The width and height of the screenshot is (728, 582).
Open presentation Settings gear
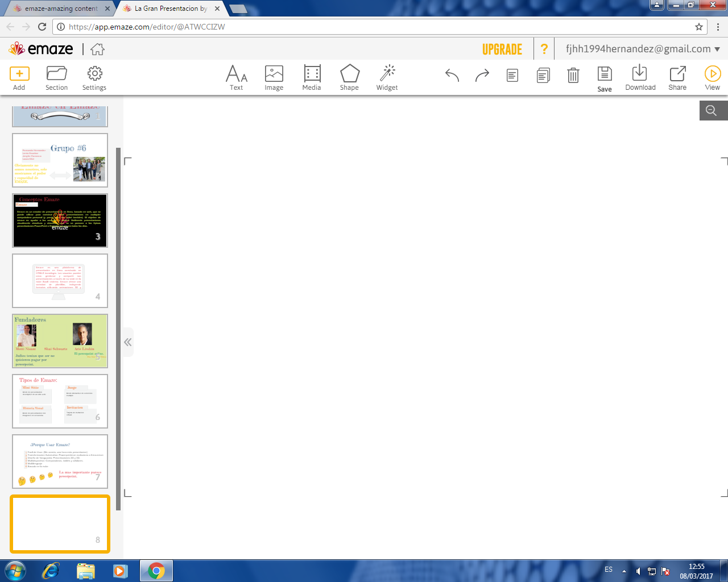click(94, 78)
